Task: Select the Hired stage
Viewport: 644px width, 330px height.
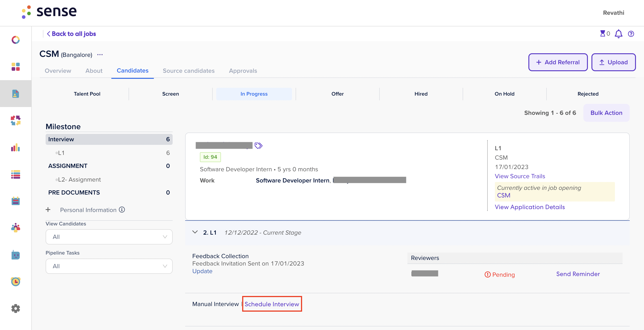Action: [421, 94]
